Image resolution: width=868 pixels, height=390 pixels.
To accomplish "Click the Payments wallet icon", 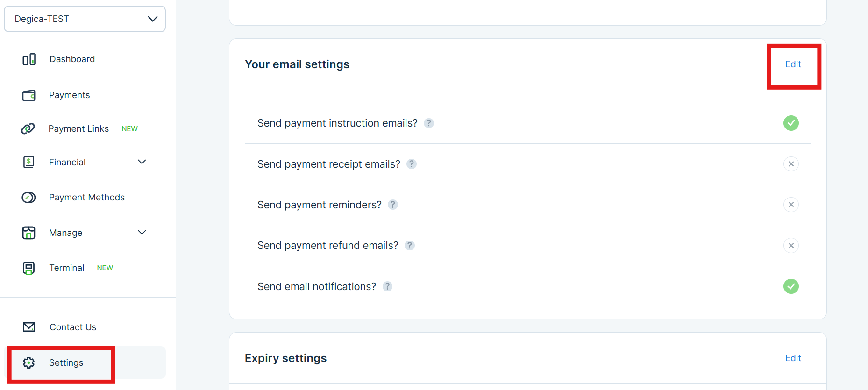I will 29,95.
